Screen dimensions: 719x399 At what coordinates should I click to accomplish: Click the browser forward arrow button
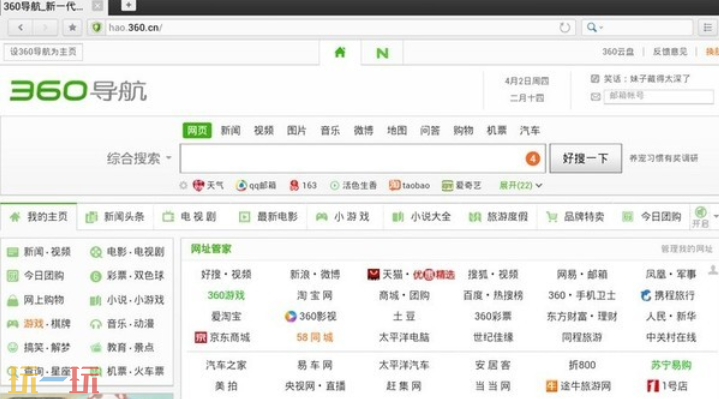tap(45, 28)
